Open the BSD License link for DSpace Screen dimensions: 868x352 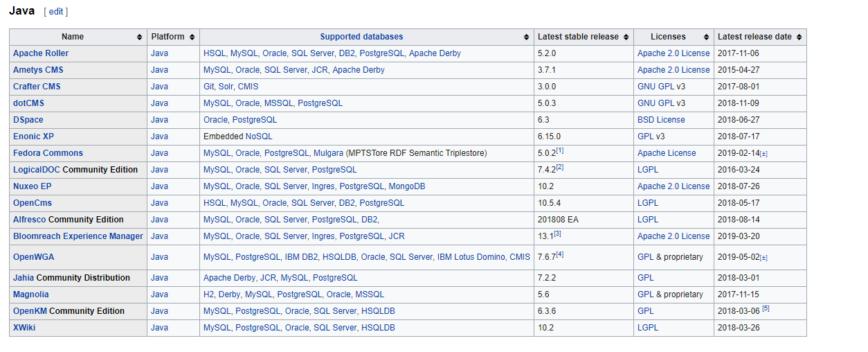click(x=661, y=120)
